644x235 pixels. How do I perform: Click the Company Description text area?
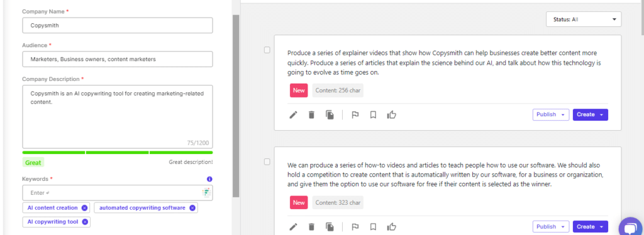[118, 117]
